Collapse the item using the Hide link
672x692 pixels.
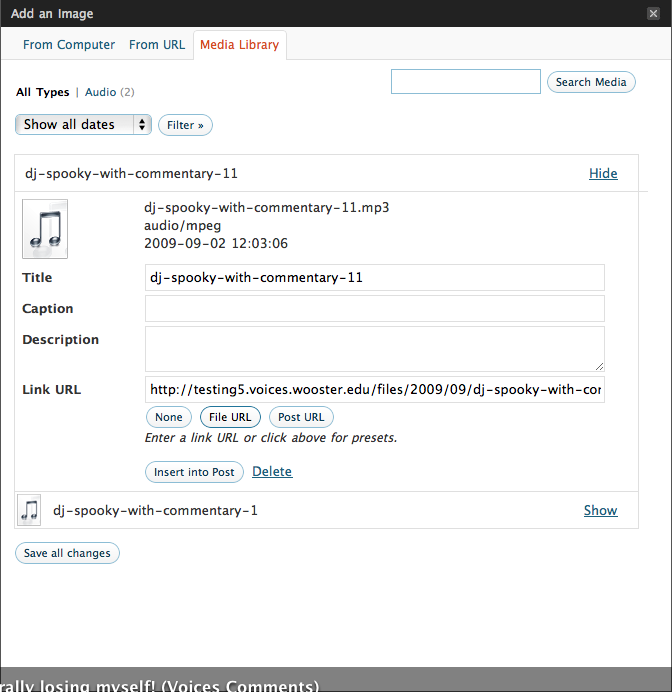point(603,173)
